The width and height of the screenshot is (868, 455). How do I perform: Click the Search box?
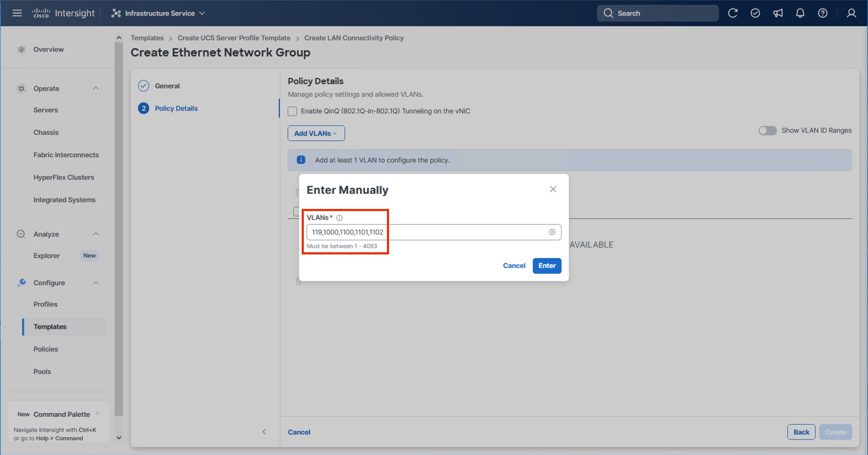point(657,13)
